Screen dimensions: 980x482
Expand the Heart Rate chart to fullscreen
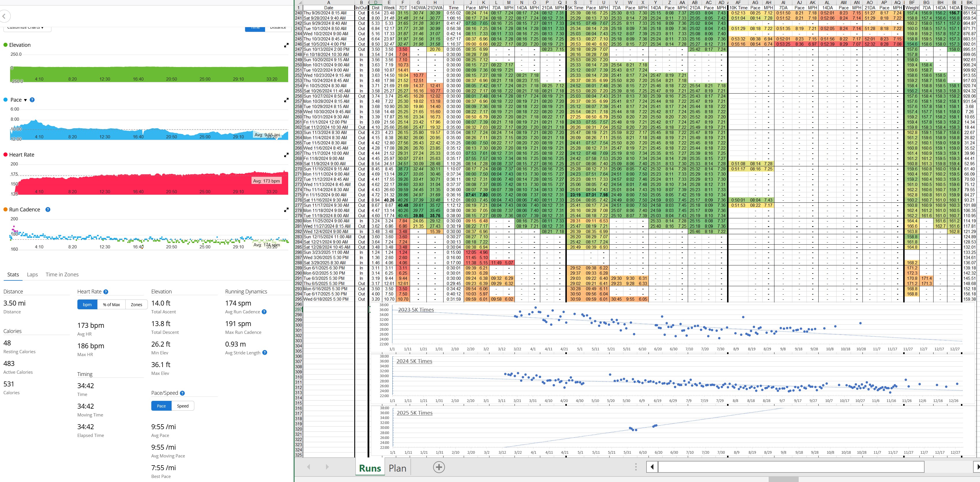click(286, 155)
